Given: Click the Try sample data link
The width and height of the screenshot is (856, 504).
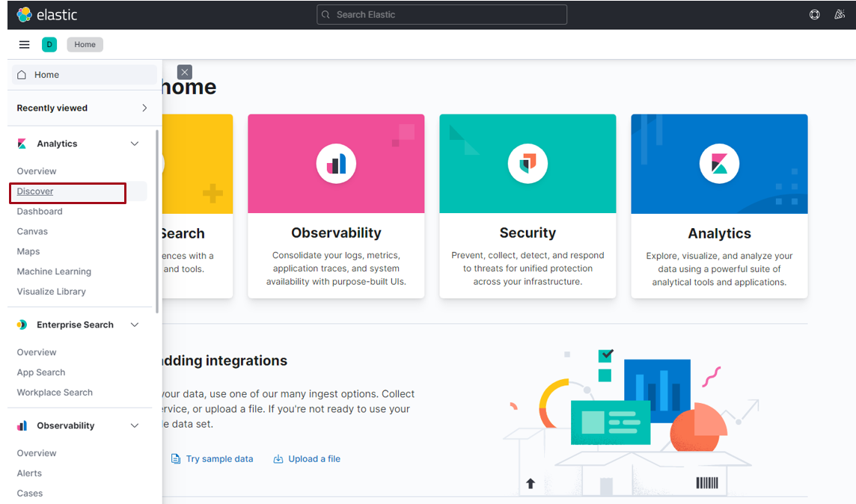Looking at the screenshot, I should [219, 459].
